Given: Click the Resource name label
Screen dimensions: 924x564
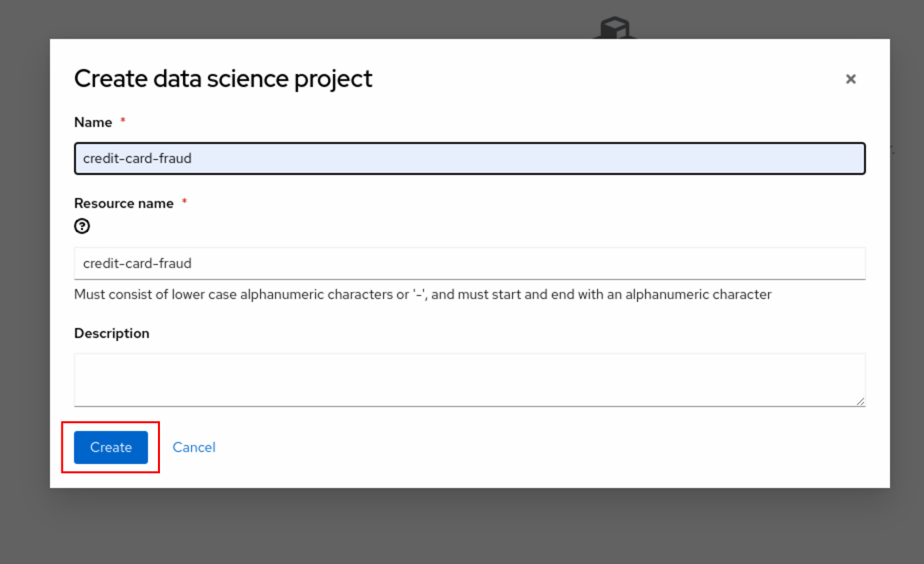Looking at the screenshot, I should [124, 203].
